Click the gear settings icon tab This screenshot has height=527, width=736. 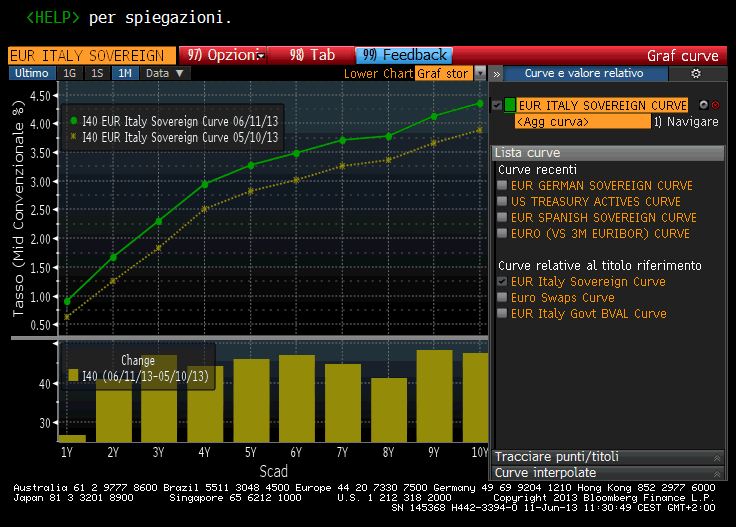click(696, 73)
